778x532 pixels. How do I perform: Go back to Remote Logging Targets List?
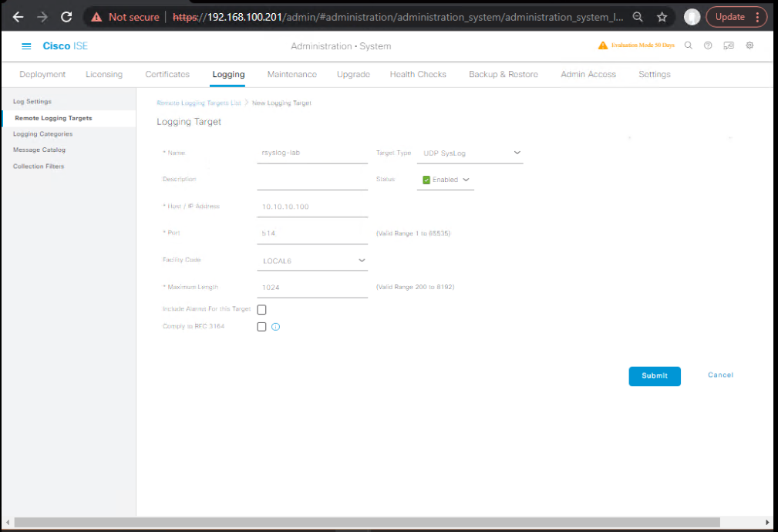[198, 103]
